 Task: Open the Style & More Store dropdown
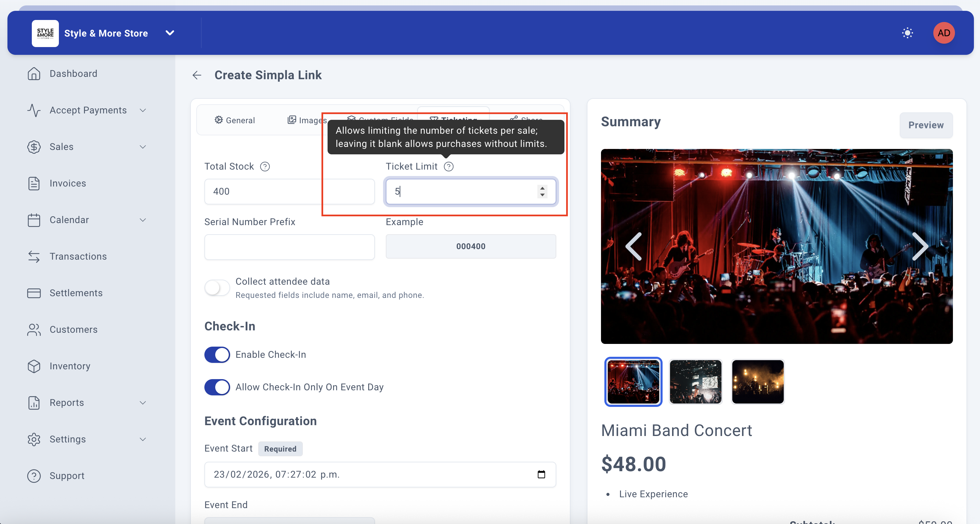(x=170, y=33)
